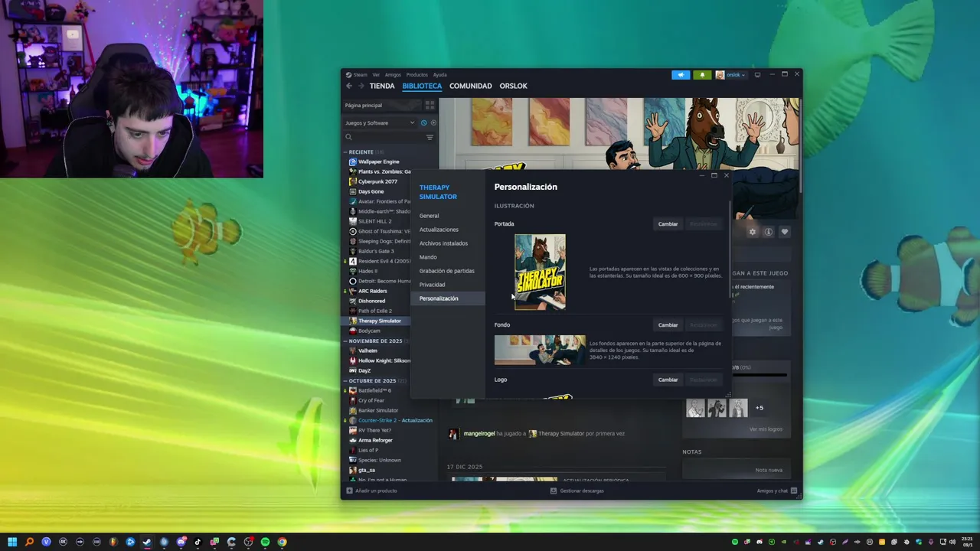The width and height of the screenshot is (980, 551).
Task: Open TikTok from the Windows taskbar
Action: [x=198, y=542]
